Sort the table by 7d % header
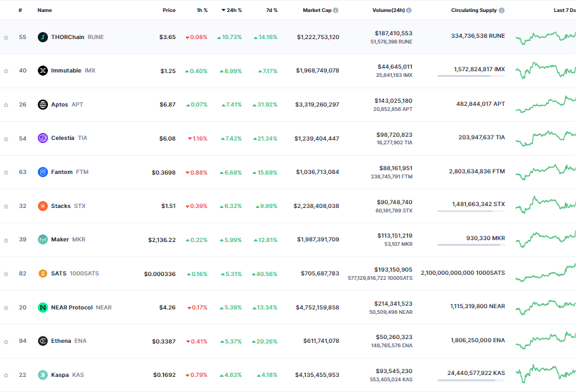Image resolution: width=582 pixels, height=392 pixels. coord(272,10)
